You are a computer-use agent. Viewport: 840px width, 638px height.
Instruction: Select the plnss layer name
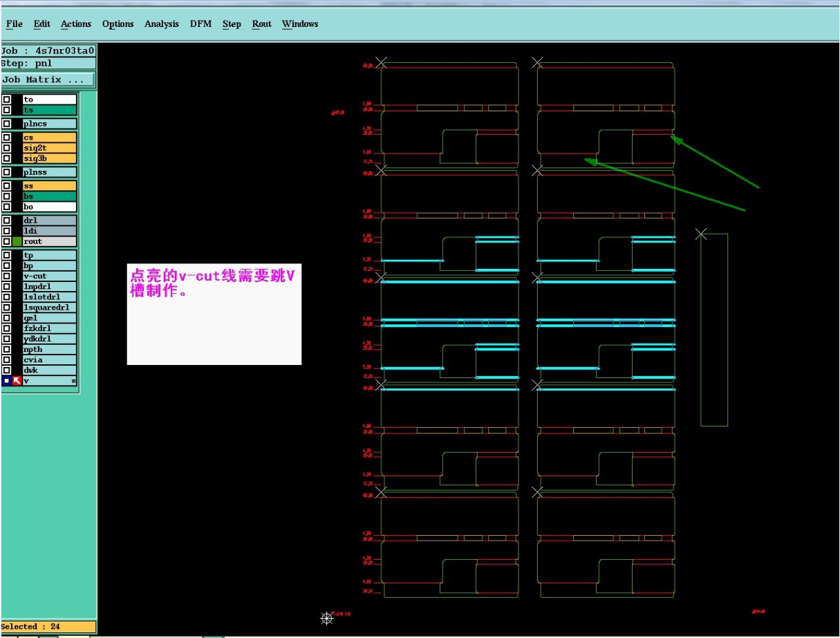[x=49, y=172]
